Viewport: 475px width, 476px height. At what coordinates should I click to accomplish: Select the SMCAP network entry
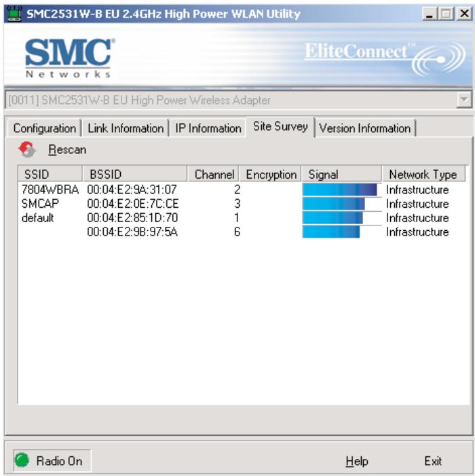40,204
